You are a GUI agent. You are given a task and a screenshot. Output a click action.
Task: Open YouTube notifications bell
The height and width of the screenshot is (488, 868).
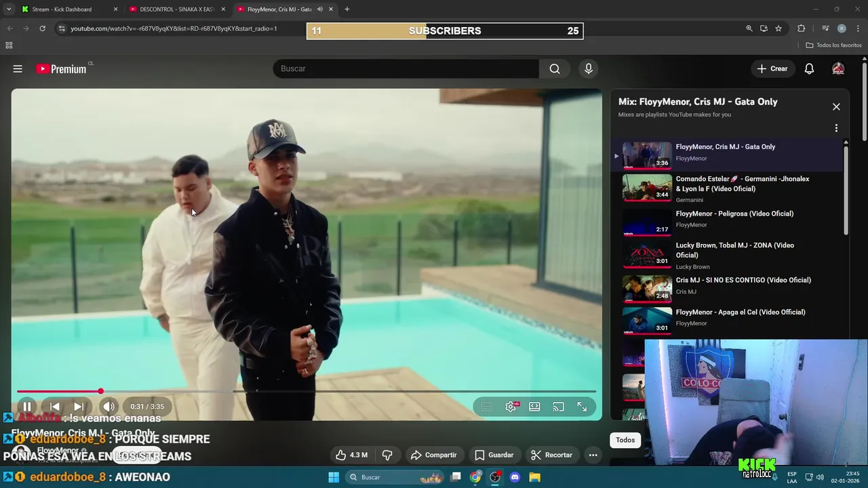pyautogui.click(x=809, y=68)
